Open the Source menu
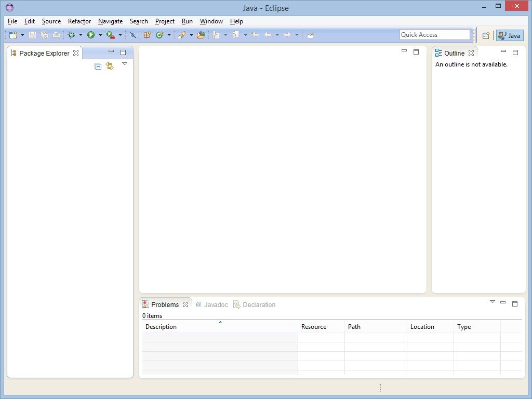This screenshot has height=399, width=532. coord(51,21)
